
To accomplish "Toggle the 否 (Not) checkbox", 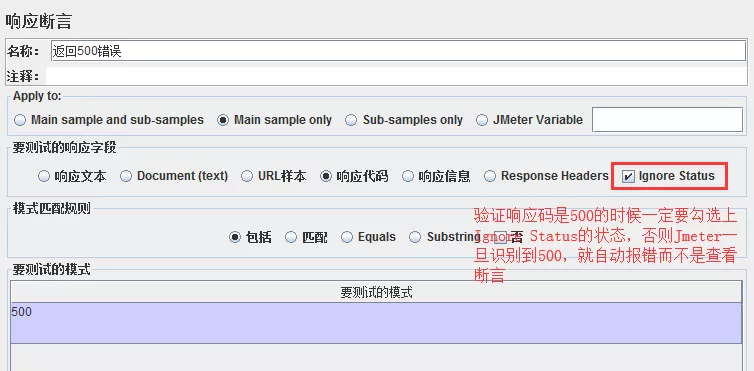I will (x=500, y=236).
